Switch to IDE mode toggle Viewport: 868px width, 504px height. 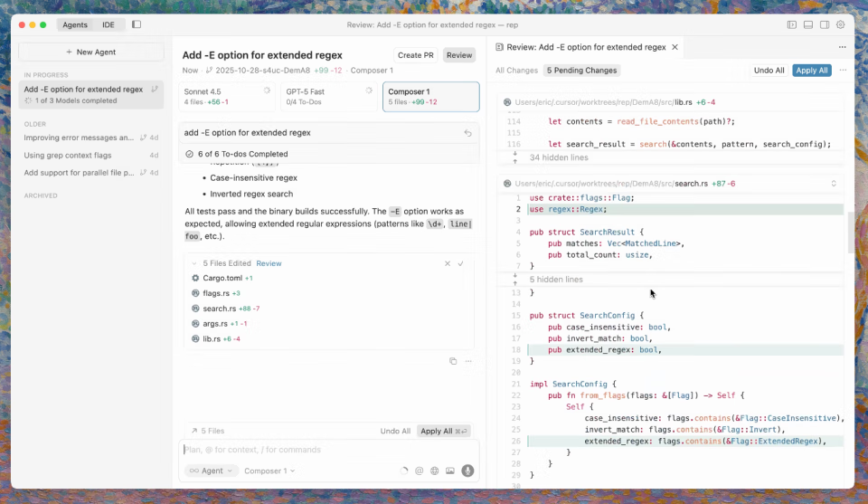[108, 25]
